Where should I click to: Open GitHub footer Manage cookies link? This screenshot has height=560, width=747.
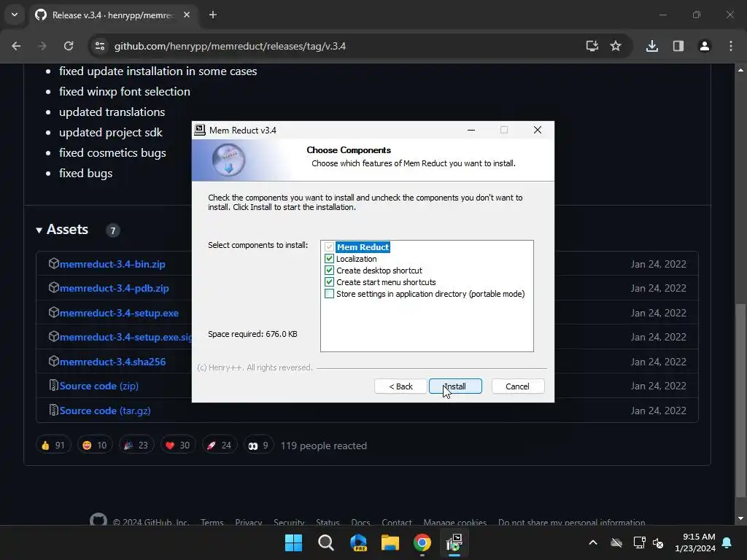coord(455,522)
